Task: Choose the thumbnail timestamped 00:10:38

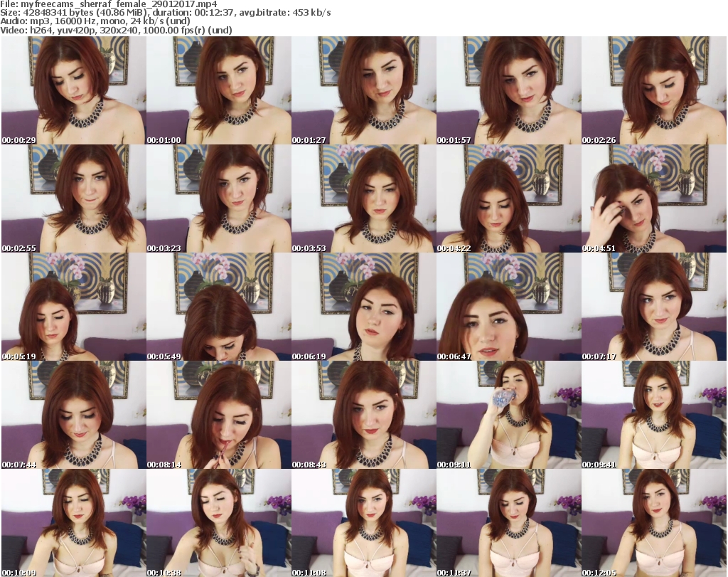Action: click(219, 523)
